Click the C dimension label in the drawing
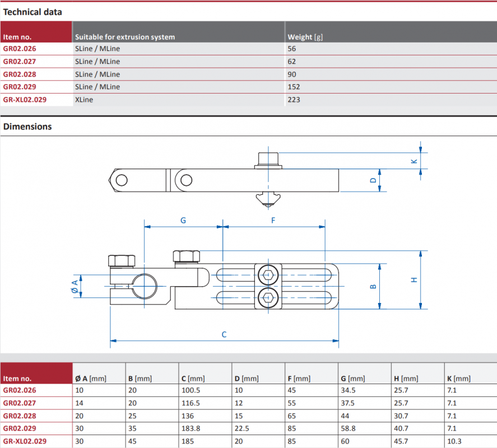The image size is (497, 448). [224, 334]
